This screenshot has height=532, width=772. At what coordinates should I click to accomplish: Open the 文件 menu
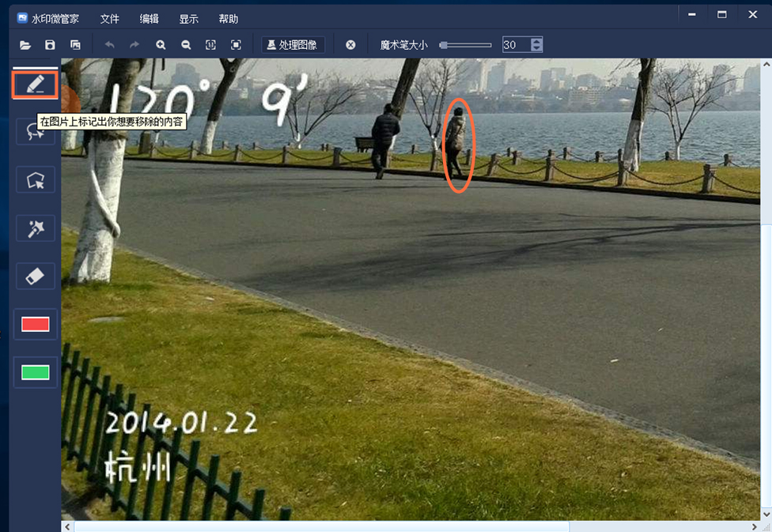(109, 19)
